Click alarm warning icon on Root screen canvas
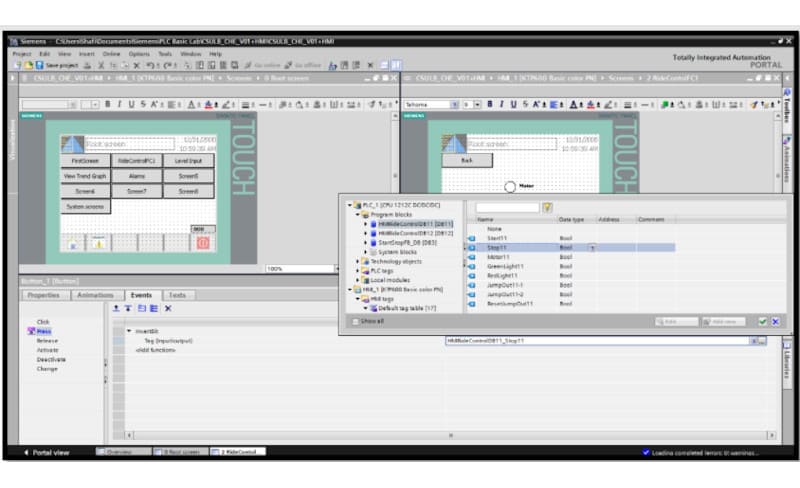This screenshot has width=800, height=488. point(99,244)
